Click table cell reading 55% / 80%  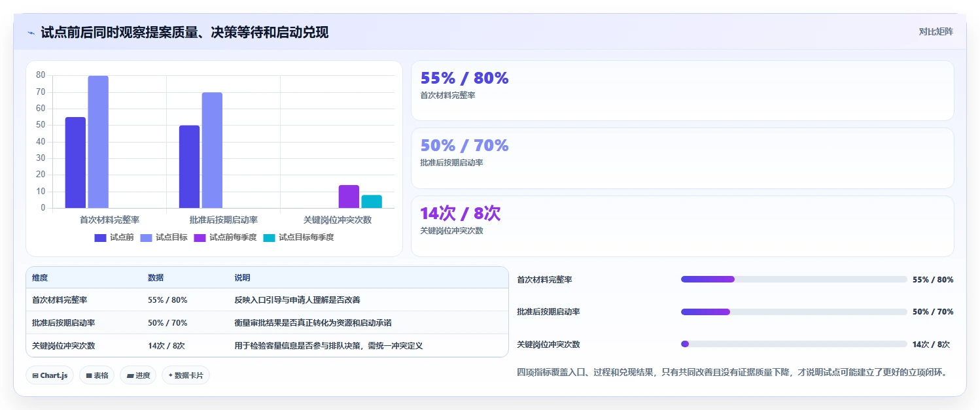pyautogui.click(x=167, y=300)
